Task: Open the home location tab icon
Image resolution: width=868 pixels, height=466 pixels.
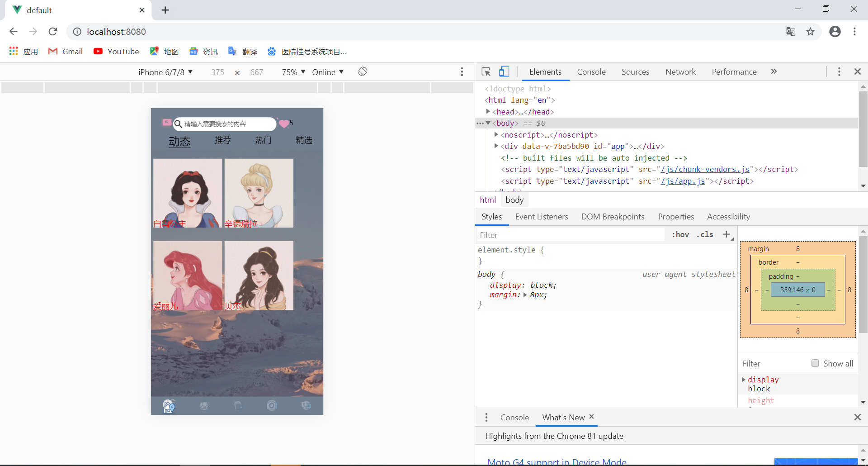Action: pos(169,406)
